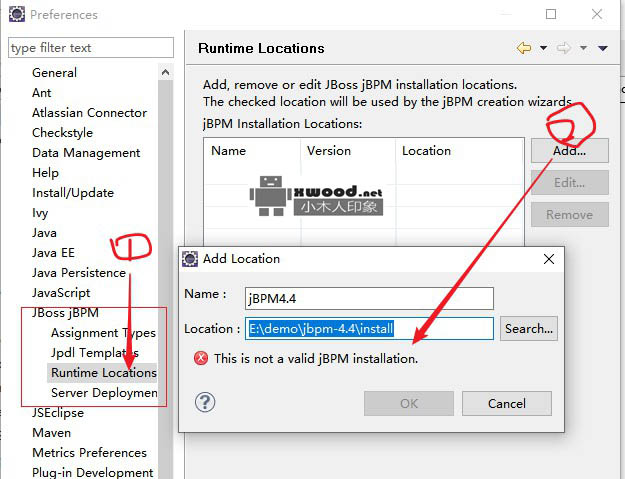Image resolution: width=625 pixels, height=479 pixels.
Task: Select Metrics Preferences item
Action: [89, 453]
